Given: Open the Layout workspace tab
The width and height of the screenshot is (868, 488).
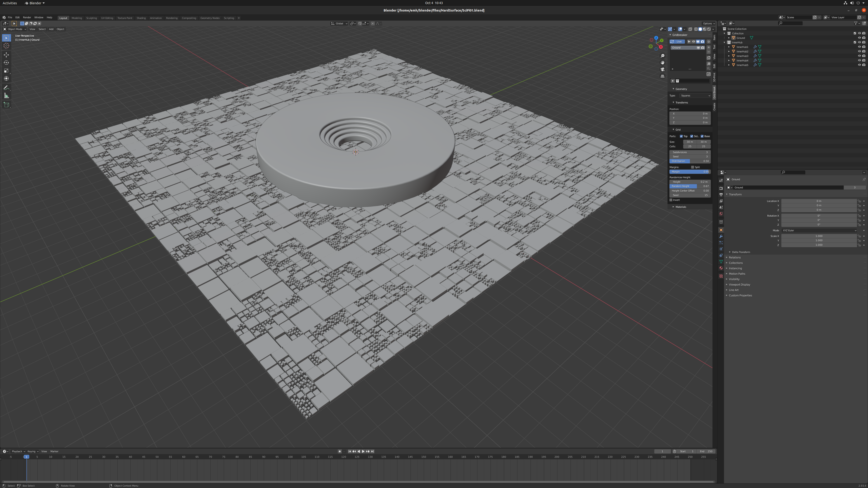Looking at the screenshot, I should coord(63,17).
